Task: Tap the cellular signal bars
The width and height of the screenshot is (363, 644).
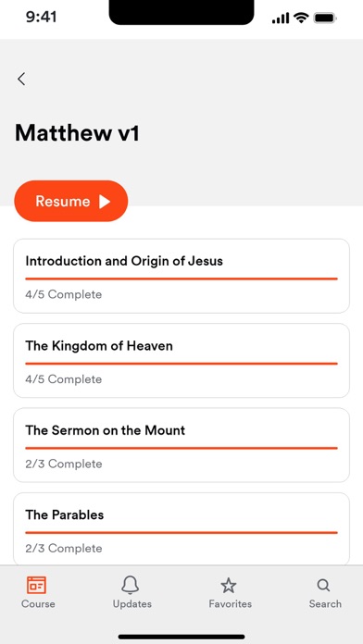Action: click(x=281, y=19)
